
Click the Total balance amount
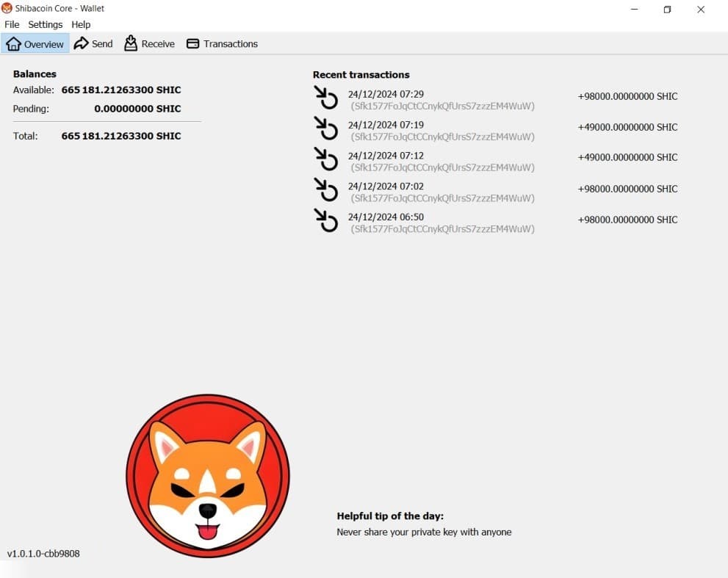(x=121, y=136)
